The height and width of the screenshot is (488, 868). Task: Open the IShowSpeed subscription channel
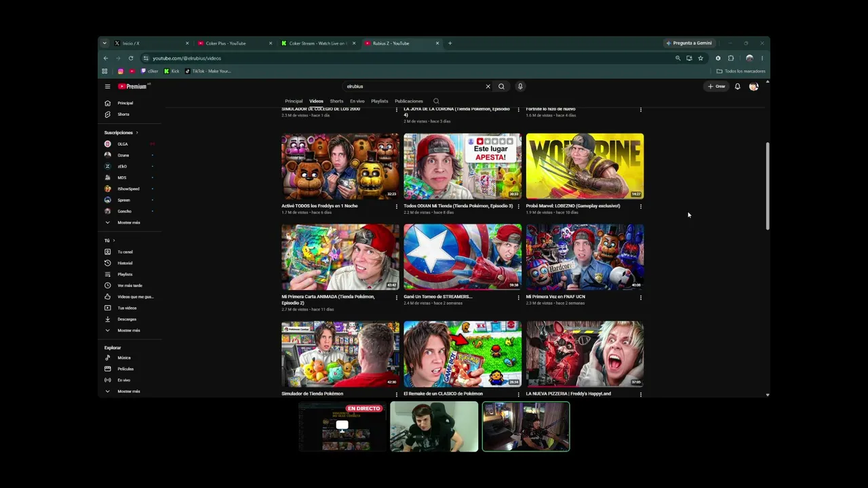pyautogui.click(x=127, y=188)
